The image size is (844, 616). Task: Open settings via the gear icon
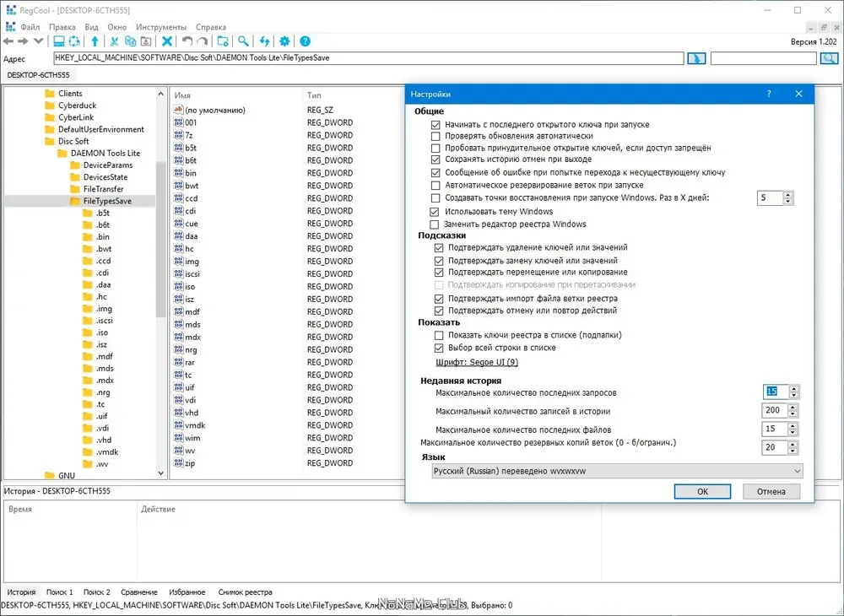(x=284, y=41)
